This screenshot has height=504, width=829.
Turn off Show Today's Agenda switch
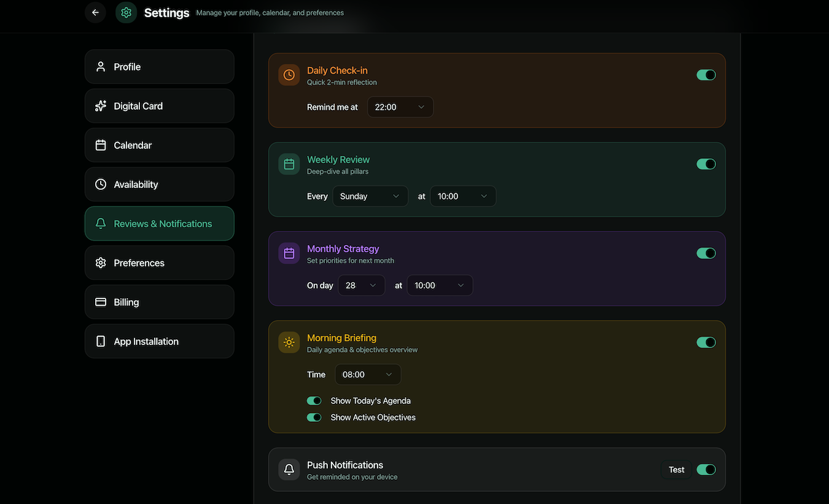pyautogui.click(x=314, y=401)
